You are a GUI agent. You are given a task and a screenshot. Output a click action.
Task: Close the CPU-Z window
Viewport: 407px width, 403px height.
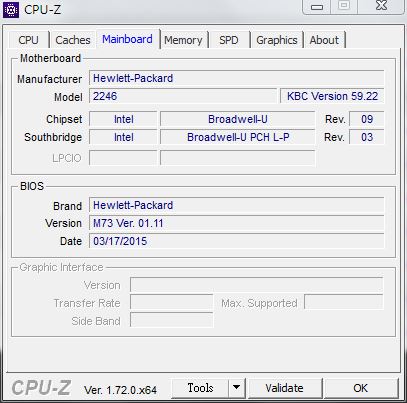(381, 6)
